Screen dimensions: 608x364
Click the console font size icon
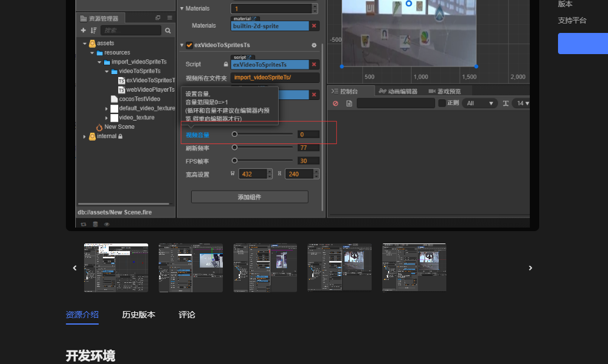coord(506,103)
